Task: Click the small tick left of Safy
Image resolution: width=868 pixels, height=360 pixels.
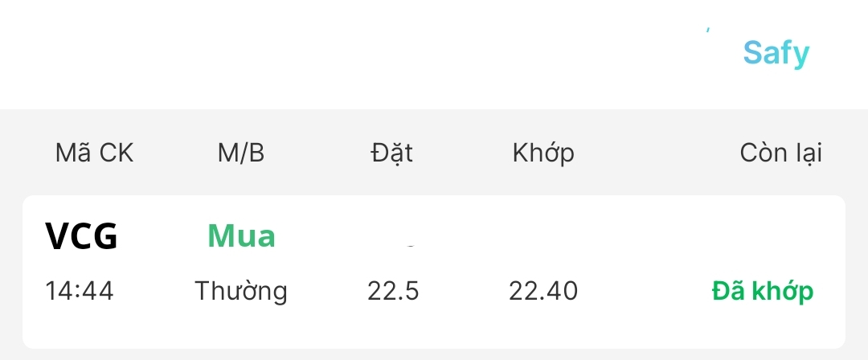Action: pyautogui.click(x=707, y=31)
